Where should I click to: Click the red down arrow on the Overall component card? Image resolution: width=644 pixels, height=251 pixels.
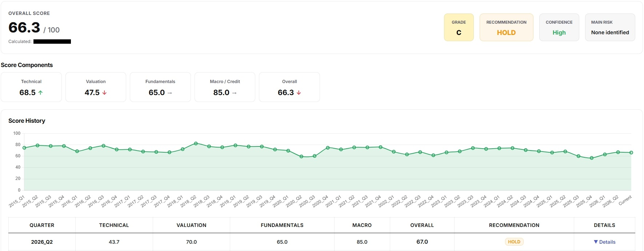299,93
